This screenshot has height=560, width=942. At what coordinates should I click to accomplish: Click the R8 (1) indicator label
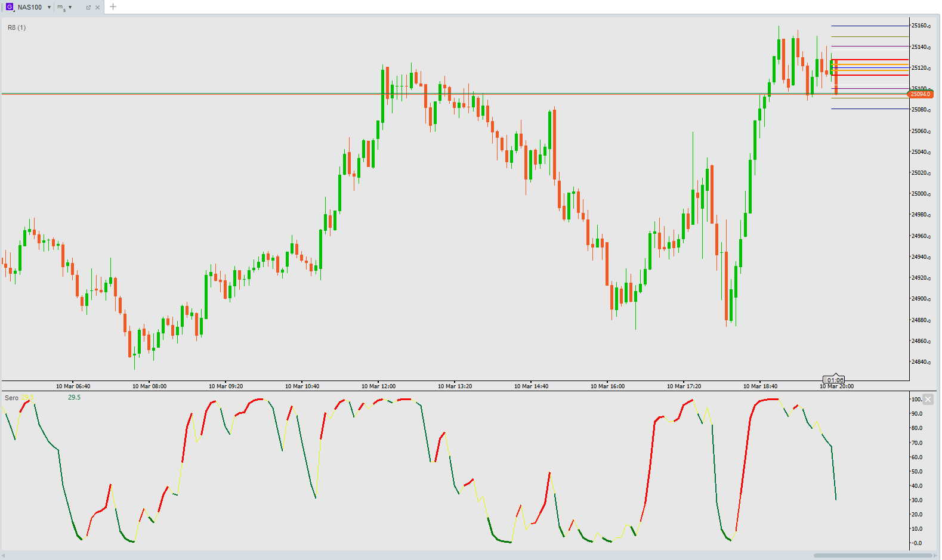[17, 27]
